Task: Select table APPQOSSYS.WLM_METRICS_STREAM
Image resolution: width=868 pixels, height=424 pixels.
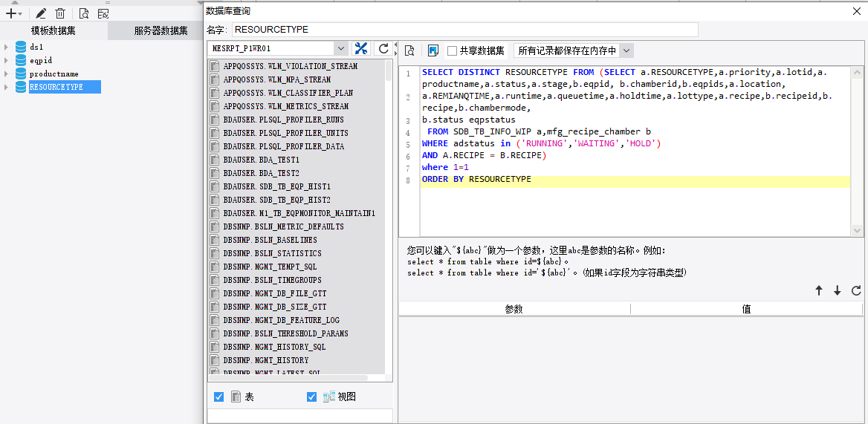Action: tap(288, 106)
